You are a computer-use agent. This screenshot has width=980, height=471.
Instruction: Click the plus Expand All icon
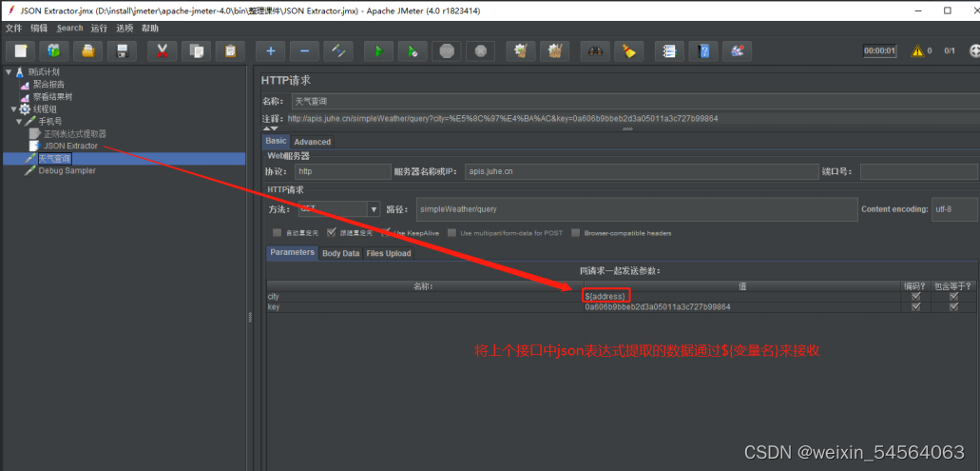[x=271, y=51]
